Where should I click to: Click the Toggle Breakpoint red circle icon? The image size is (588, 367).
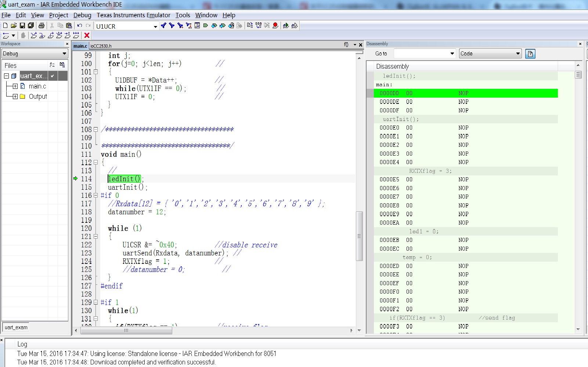[275, 25]
